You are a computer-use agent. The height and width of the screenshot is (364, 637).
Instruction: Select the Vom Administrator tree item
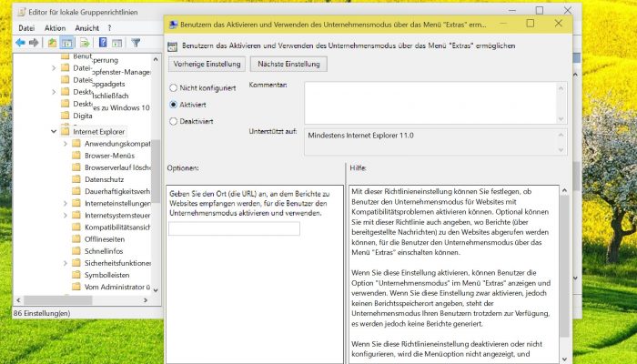(117, 287)
